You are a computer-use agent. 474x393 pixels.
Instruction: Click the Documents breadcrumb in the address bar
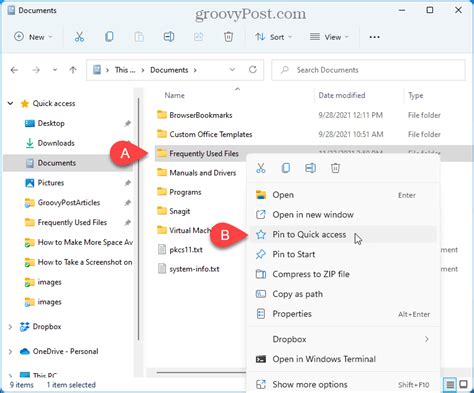click(169, 70)
